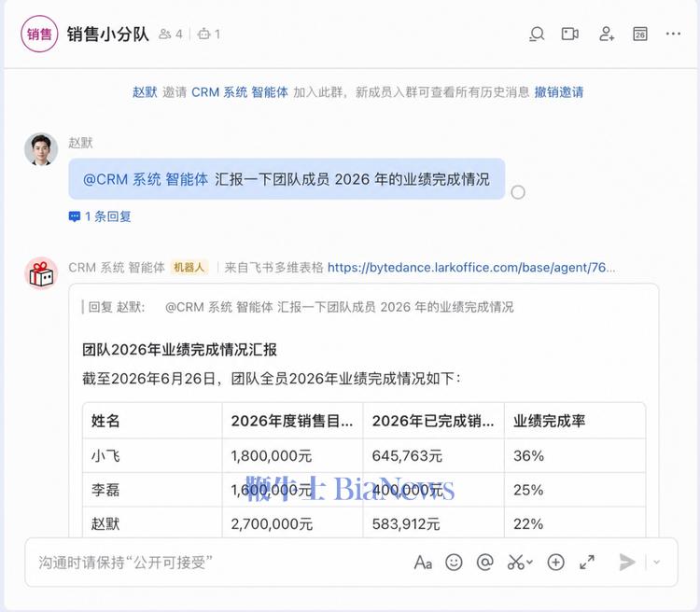The width and height of the screenshot is (700, 612).
Task: Expand the screenshot options arrow
Action: 529,562
